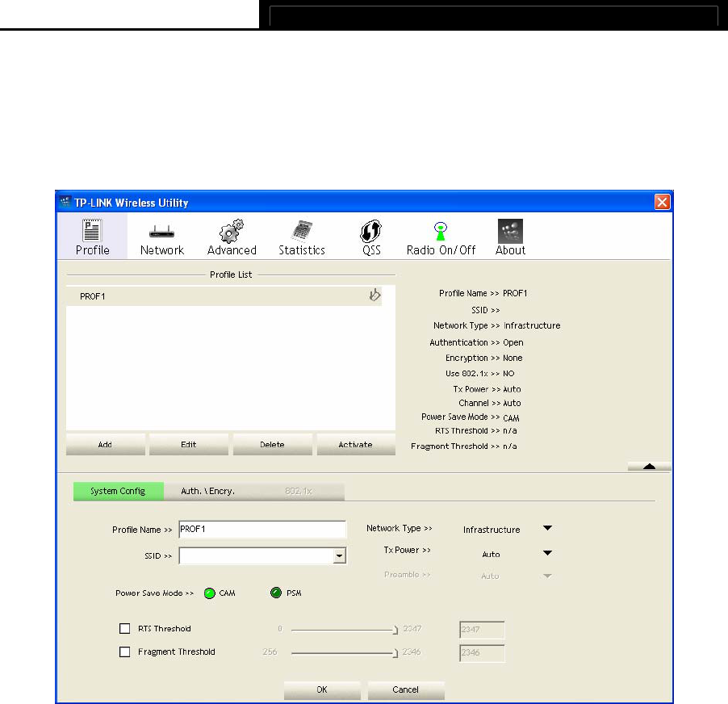
Task: Click the Delete profile button
Action: (x=272, y=444)
